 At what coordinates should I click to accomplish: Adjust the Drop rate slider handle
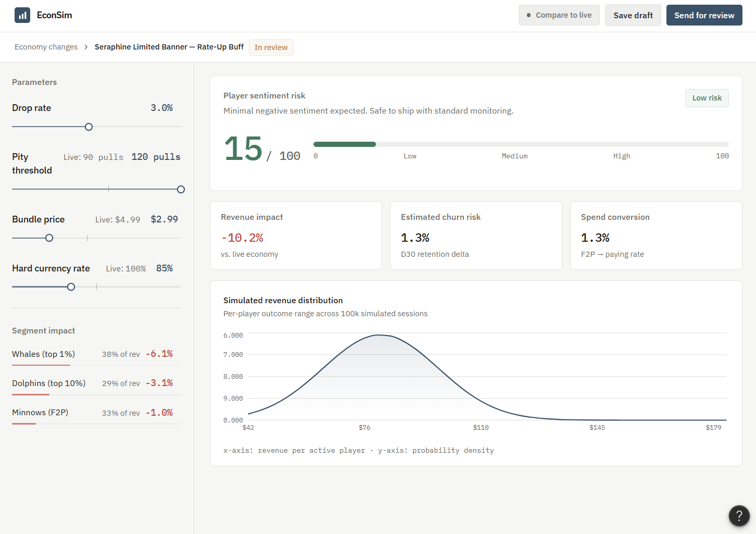point(89,127)
